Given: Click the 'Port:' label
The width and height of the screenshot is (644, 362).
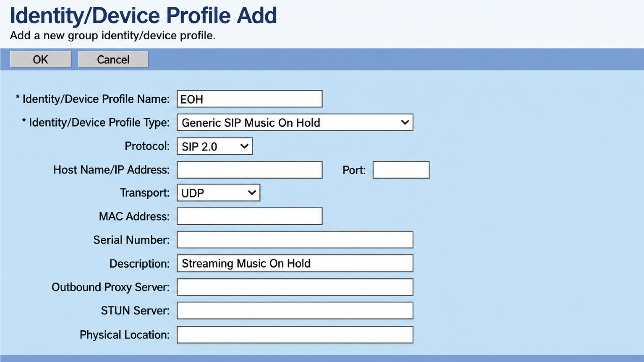Looking at the screenshot, I should click(354, 170).
